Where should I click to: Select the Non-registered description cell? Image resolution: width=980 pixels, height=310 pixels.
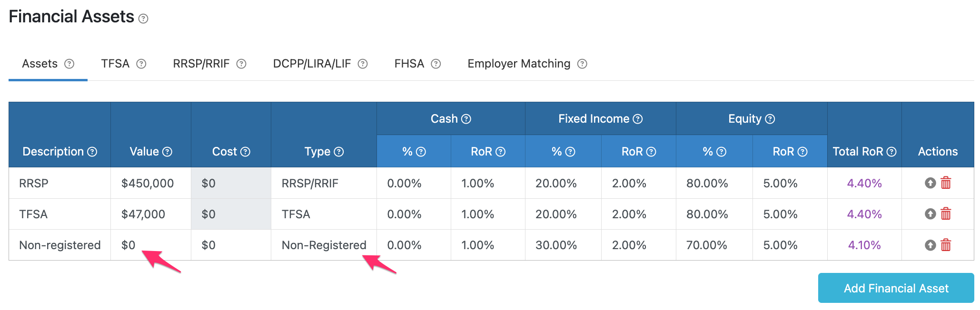coord(59,245)
